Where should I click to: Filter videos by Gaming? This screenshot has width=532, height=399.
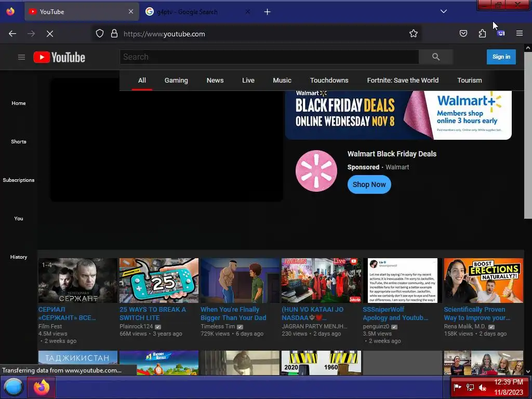point(176,81)
